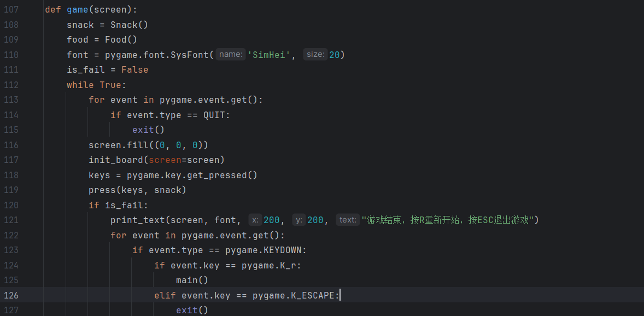Click the 'def' keyword
Screen dimensions: 644x316
point(53,10)
